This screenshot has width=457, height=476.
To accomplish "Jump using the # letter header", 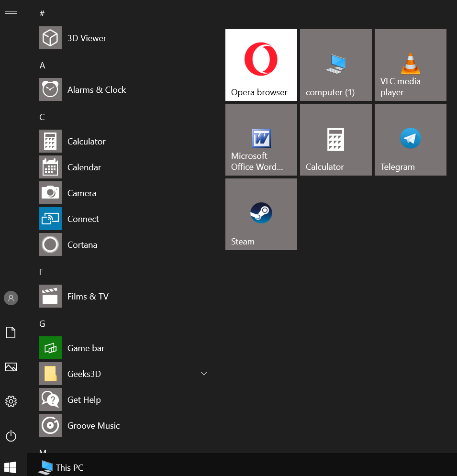I will (42, 13).
